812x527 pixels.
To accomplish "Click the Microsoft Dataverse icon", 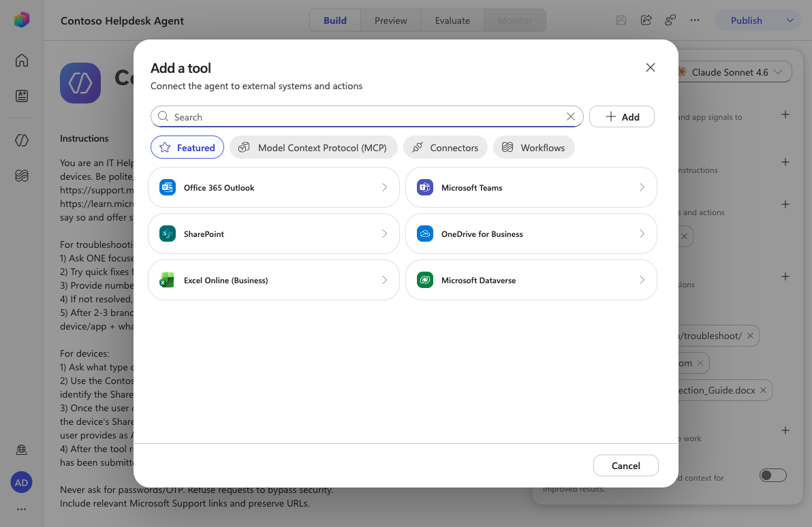I will click(425, 280).
